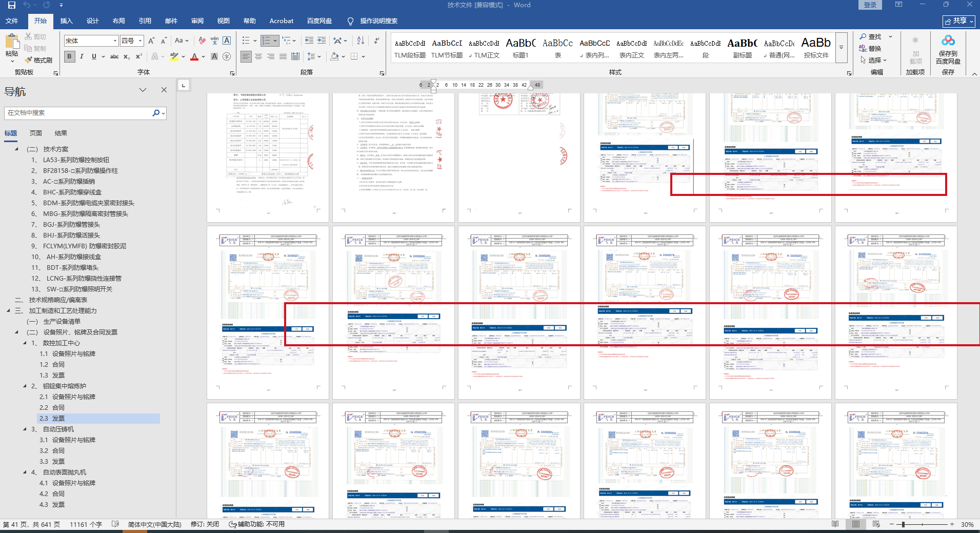Screen dimensions: 980x533
Task: Open the font size dropdown showing 四号
Action: 140,41
